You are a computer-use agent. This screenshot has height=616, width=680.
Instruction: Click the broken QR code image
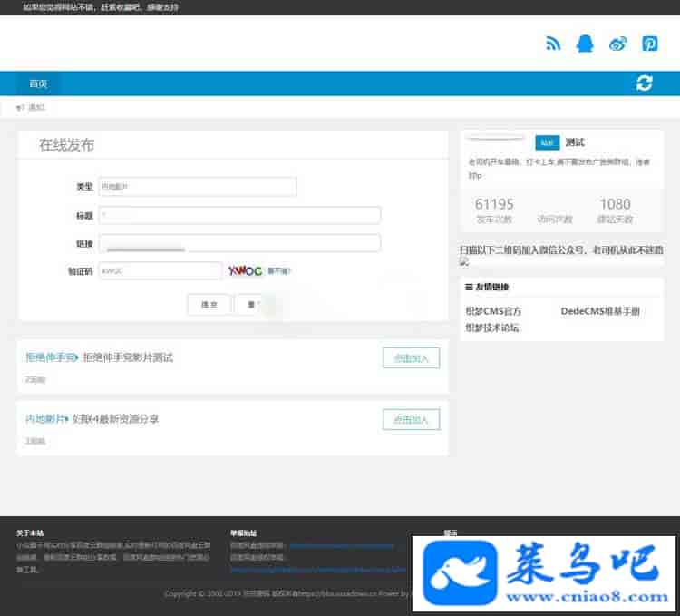464,261
